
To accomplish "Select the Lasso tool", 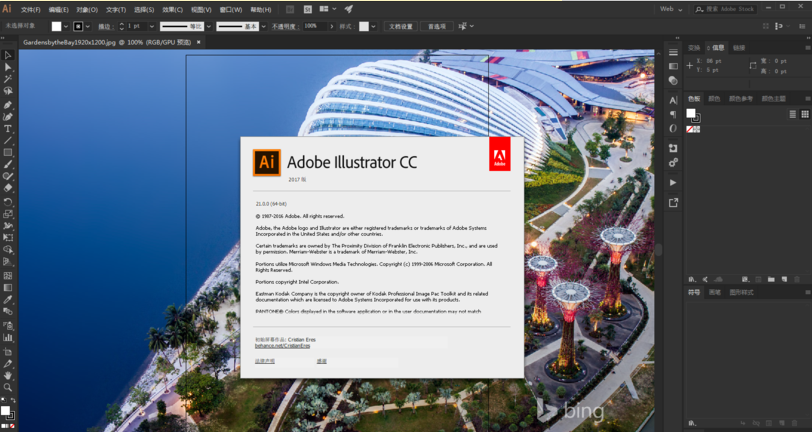I will (x=8, y=91).
